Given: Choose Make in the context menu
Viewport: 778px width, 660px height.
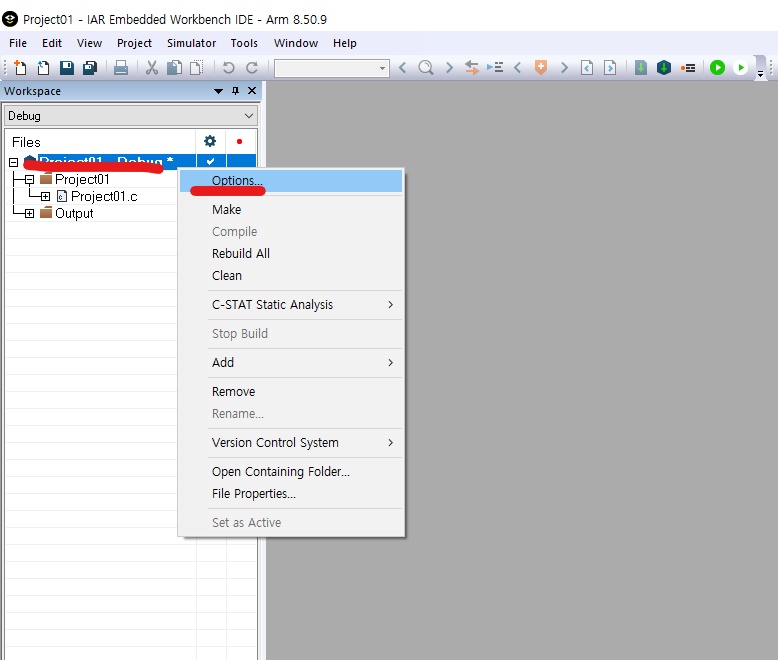Looking at the screenshot, I should [x=291, y=209].
